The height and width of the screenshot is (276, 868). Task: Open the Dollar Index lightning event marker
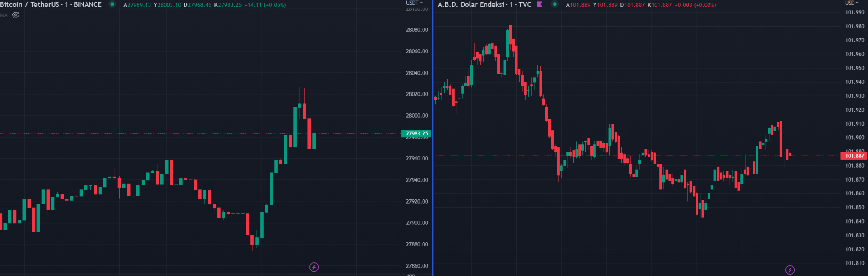point(790,270)
